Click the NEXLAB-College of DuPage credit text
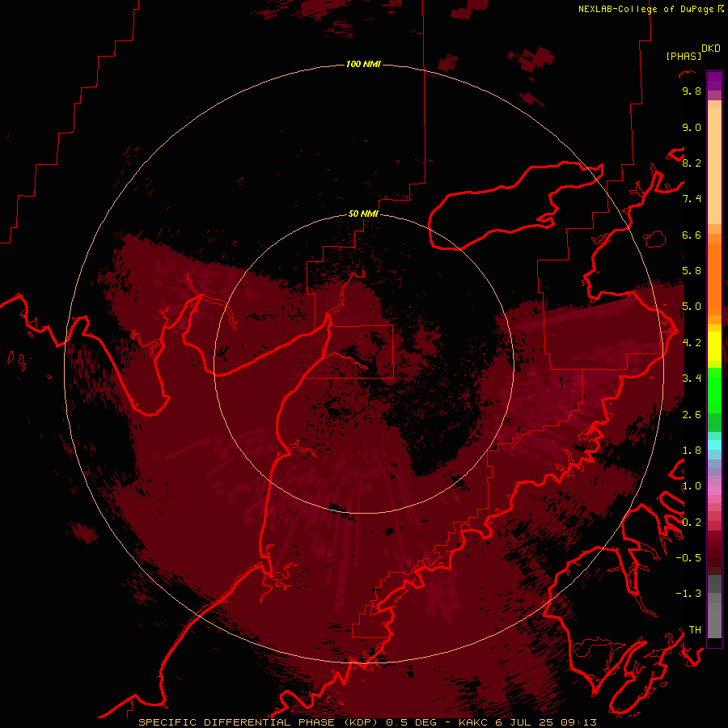Screen dimensions: 728x728 [645, 9]
